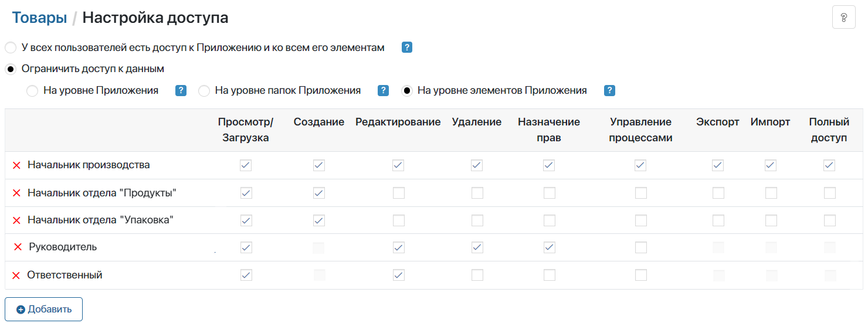868x323 pixels.
Task: Check Экспорт for отдела "Продукты"
Action: click(x=718, y=193)
